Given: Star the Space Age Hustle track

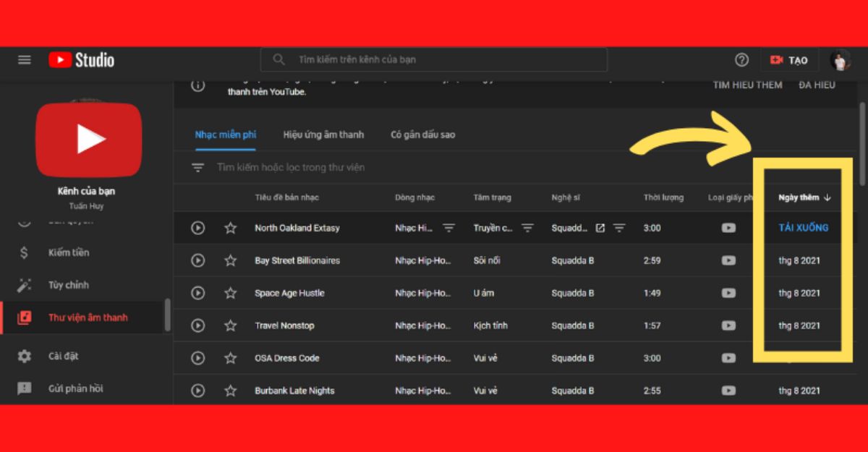Looking at the screenshot, I should click(230, 293).
